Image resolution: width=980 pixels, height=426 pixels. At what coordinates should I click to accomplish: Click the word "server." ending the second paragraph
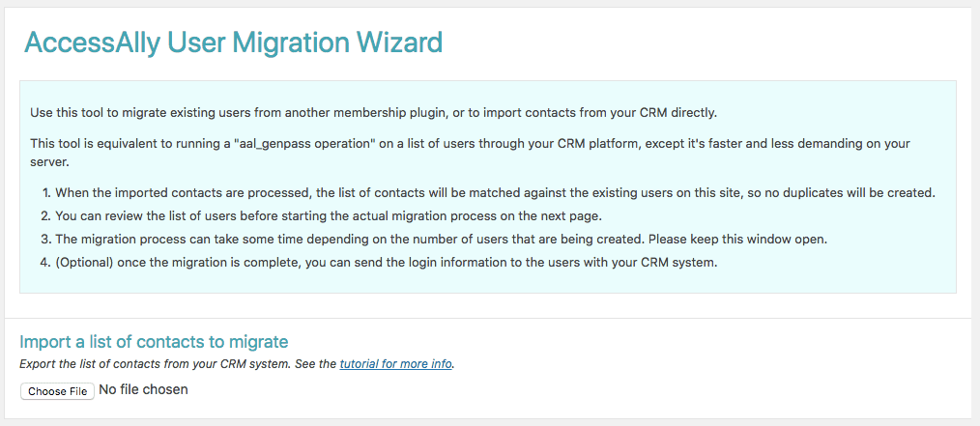point(48,161)
